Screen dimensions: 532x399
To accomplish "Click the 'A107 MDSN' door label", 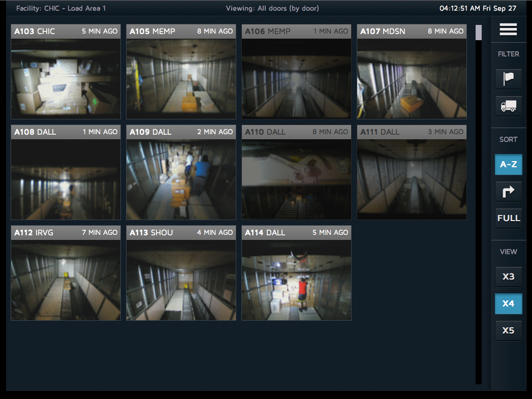I will point(383,32).
